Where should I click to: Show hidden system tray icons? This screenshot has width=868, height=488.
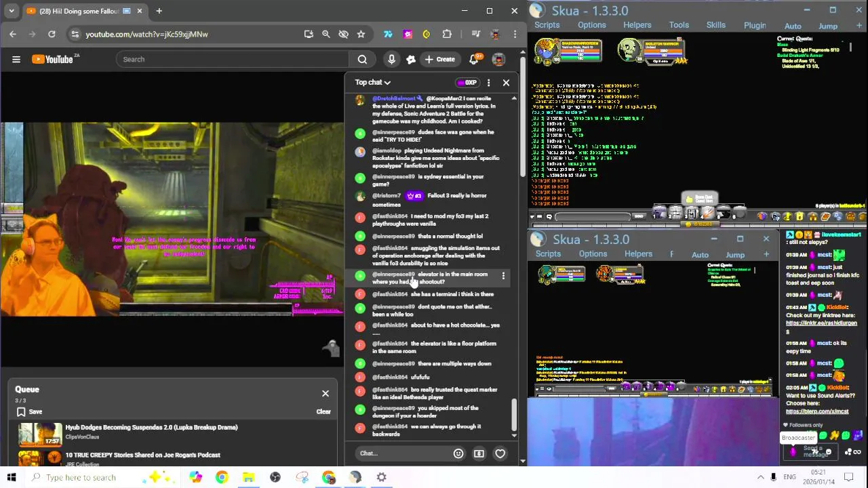760,477
